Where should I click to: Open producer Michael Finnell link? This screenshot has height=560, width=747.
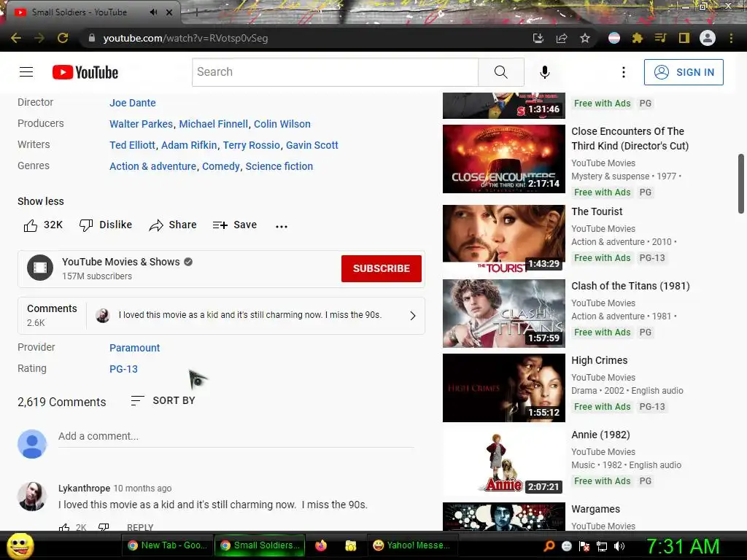click(214, 124)
